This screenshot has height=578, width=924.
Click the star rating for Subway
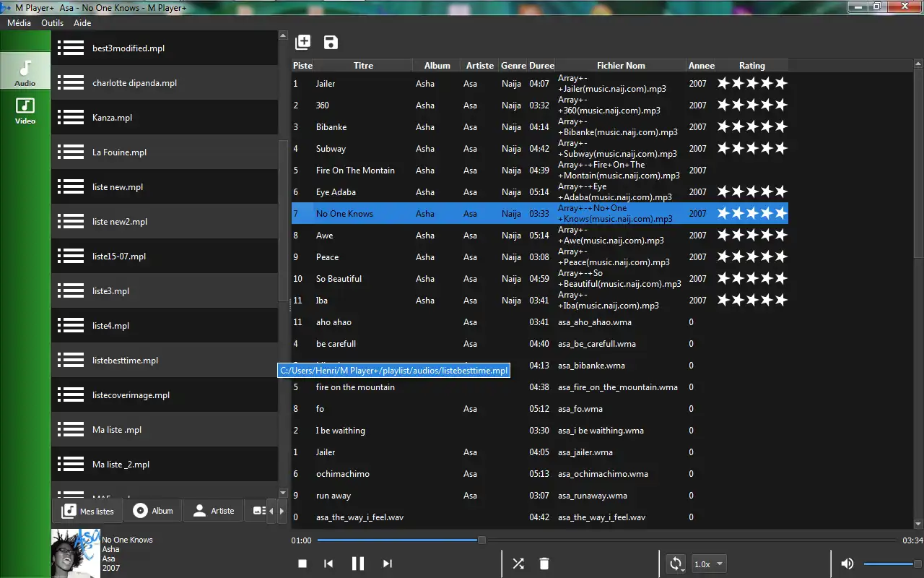(x=751, y=149)
